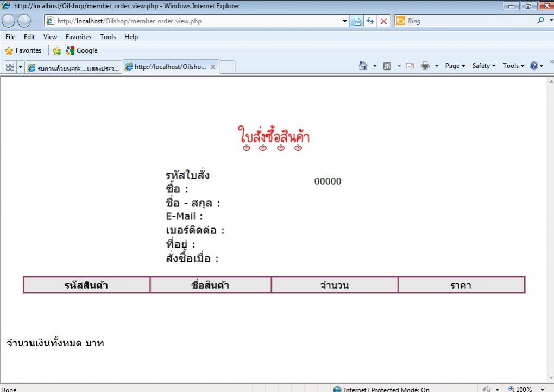Open the File menu
Viewport: 554px width, 392px height.
[x=10, y=37]
